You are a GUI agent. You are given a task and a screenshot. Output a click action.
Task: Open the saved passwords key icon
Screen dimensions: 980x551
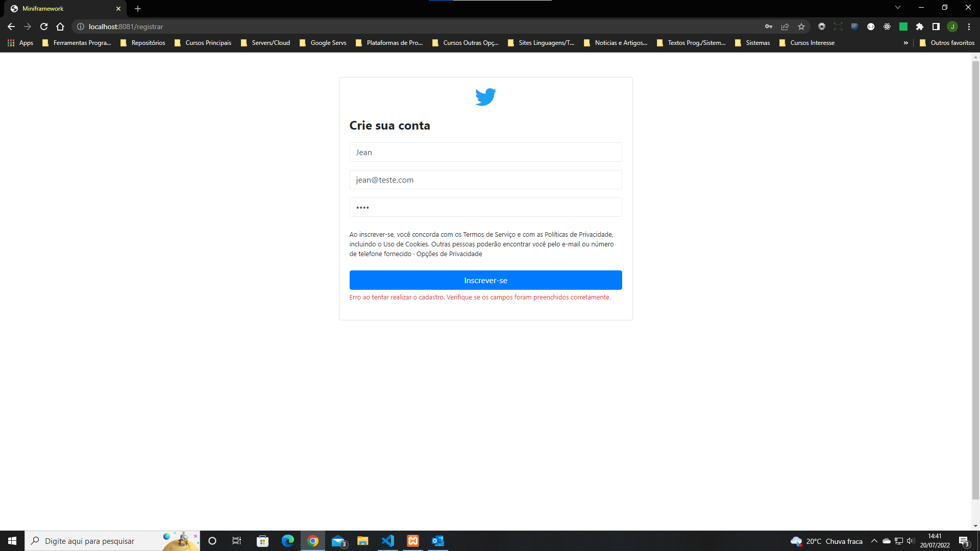(x=769, y=27)
